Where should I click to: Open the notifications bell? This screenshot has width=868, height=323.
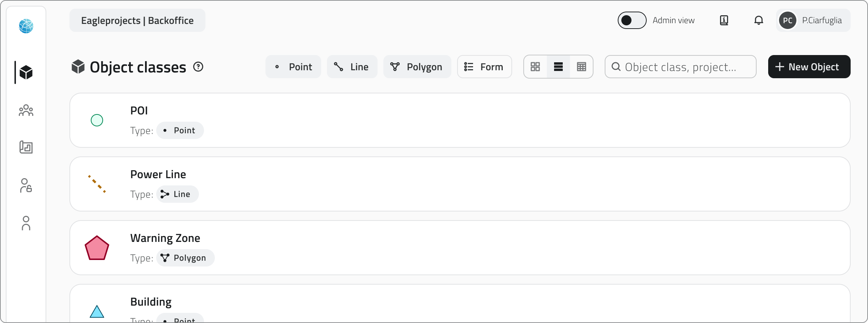[x=758, y=20]
